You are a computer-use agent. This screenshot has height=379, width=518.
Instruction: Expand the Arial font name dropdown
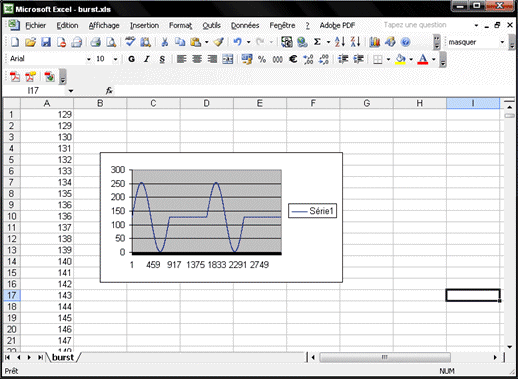[x=89, y=59]
